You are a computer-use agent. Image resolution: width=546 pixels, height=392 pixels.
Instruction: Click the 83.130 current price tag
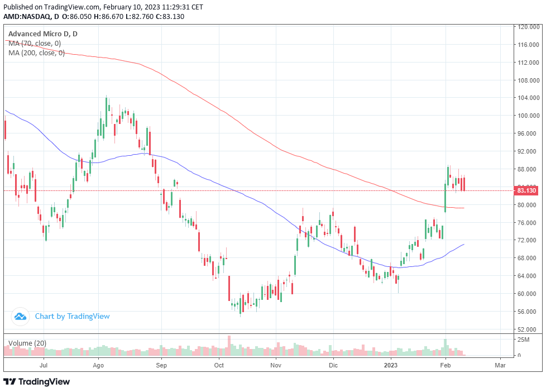(x=526, y=190)
